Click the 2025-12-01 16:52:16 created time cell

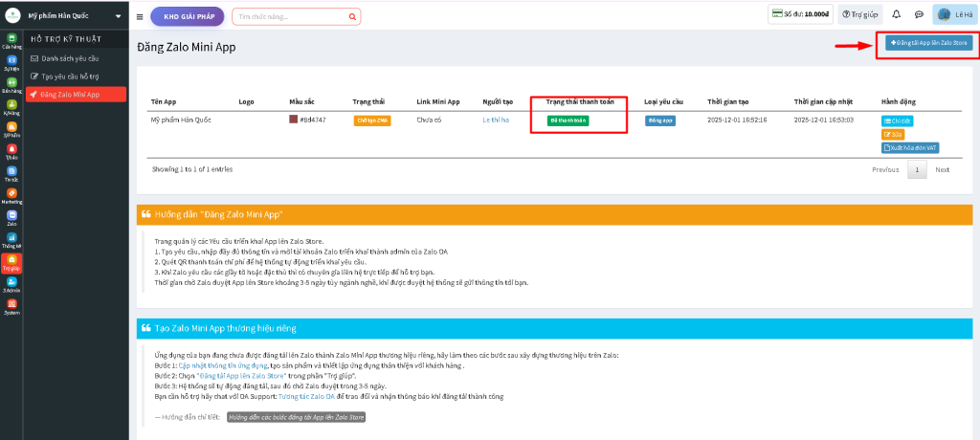[x=737, y=120]
